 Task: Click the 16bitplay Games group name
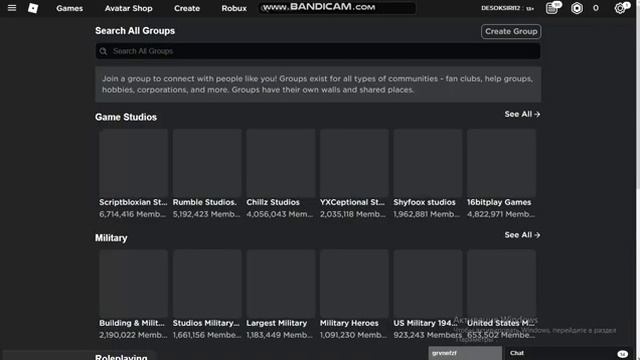pos(499,202)
